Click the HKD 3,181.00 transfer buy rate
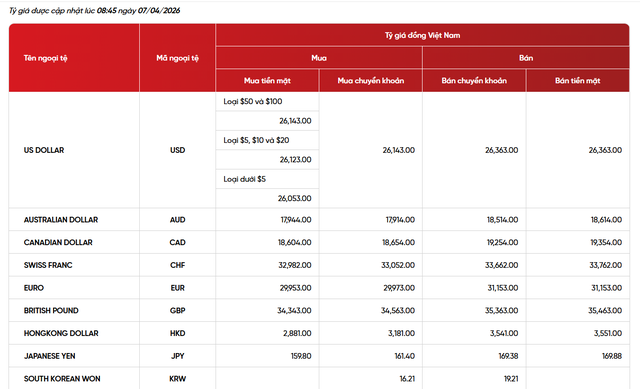 [x=401, y=333]
